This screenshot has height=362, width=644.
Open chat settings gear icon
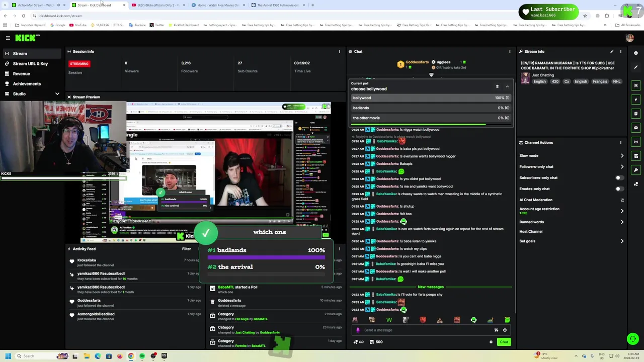[x=491, y=342]
